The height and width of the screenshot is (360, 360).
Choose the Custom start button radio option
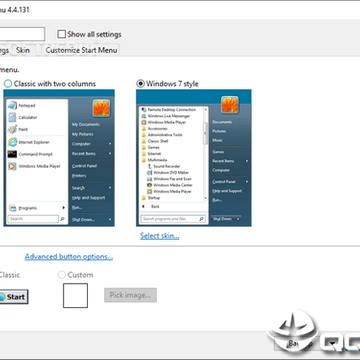click(x=62, y=275)
